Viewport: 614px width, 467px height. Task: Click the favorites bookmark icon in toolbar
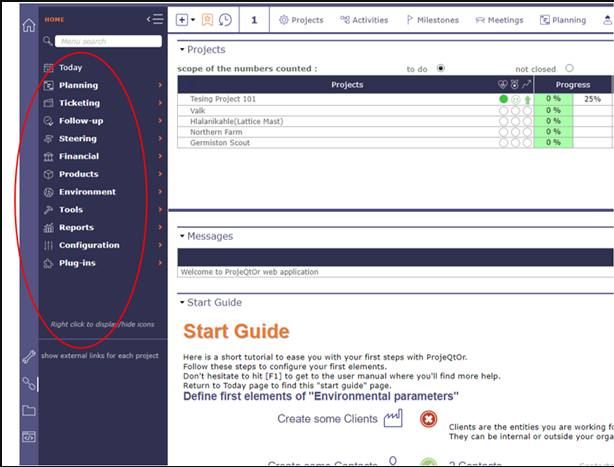pyautogui.click(x=206, y=19)
